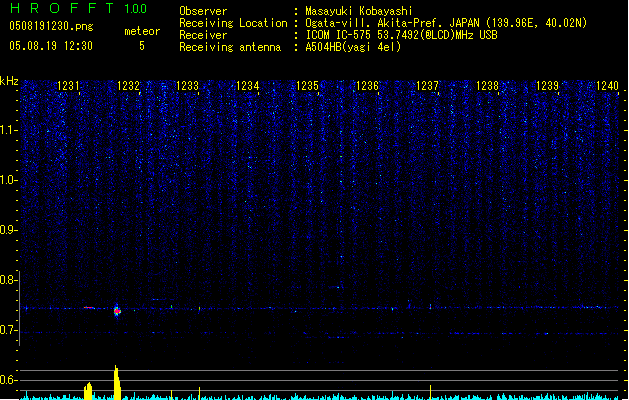Click the thin yellow spike below 1237
Viewport: 629px width, 400px height.
click(x=430, y=392)
